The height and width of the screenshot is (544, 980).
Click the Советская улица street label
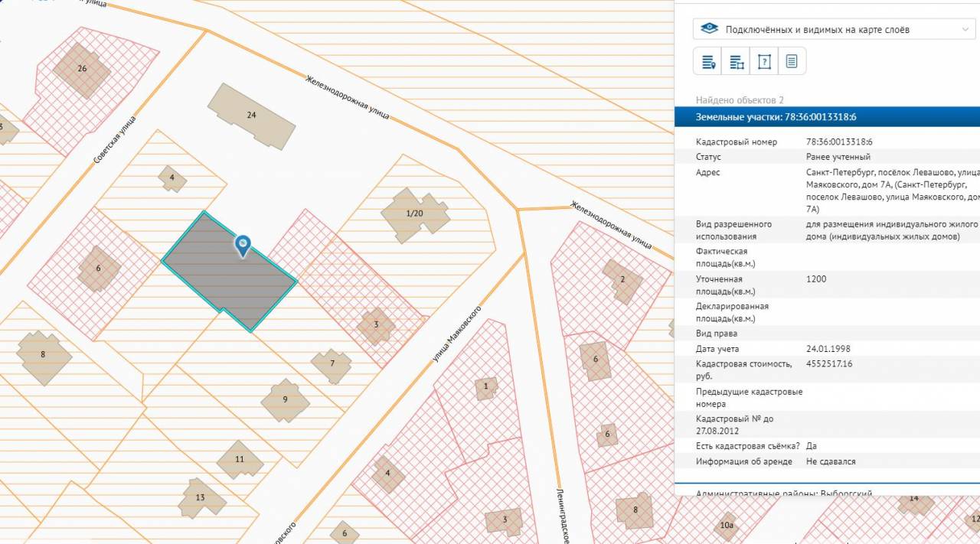[115, 138]
